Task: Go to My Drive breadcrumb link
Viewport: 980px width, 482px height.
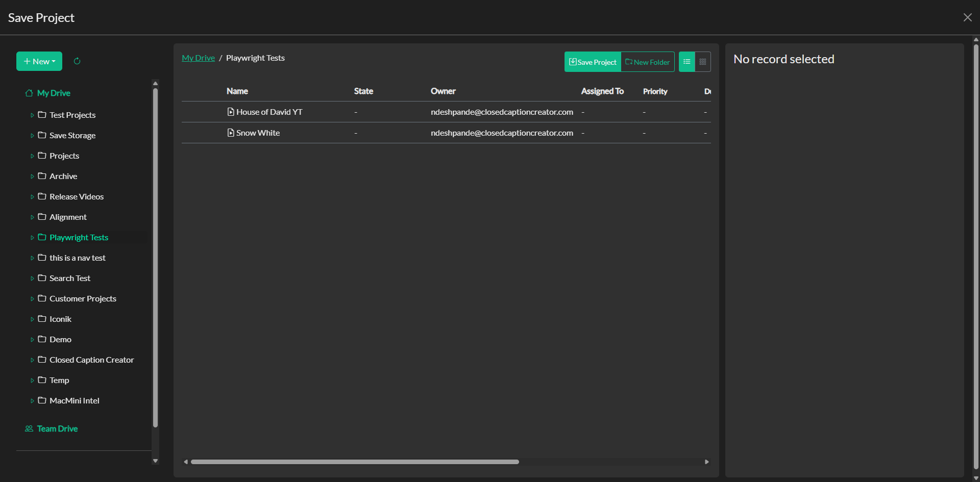Action: point(198,58)
